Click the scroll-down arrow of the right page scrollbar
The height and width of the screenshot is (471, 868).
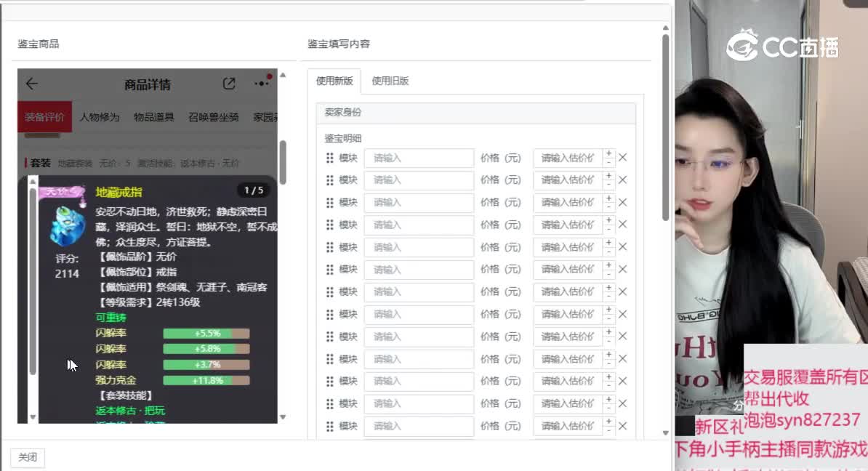(665, 433)
